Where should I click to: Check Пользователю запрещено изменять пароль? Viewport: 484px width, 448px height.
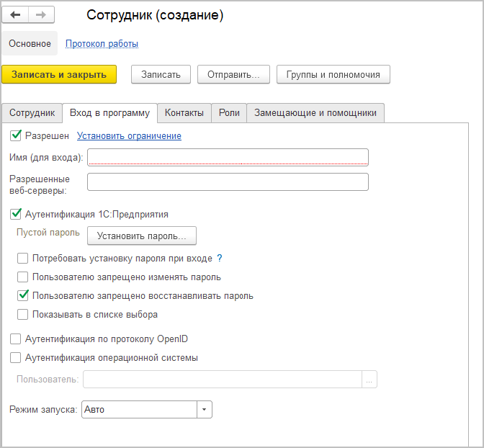point(23,277)
